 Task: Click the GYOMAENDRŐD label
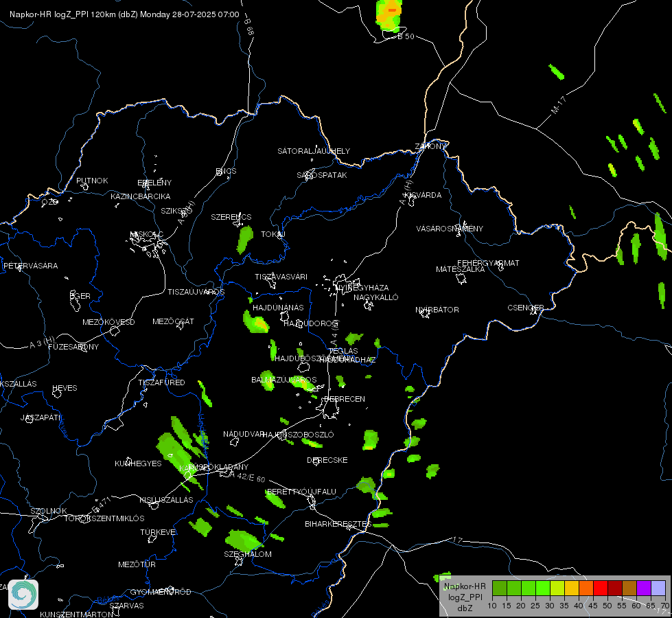point(161,592)
